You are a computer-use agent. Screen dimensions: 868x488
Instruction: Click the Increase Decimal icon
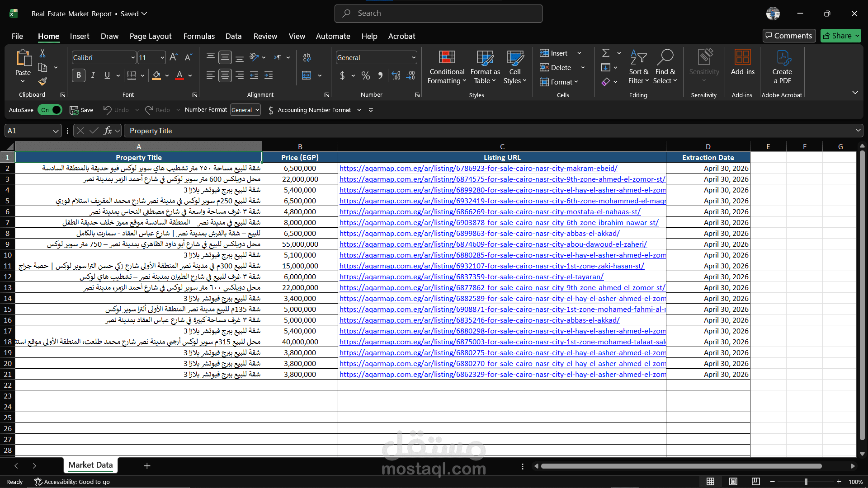pos(396,75)
